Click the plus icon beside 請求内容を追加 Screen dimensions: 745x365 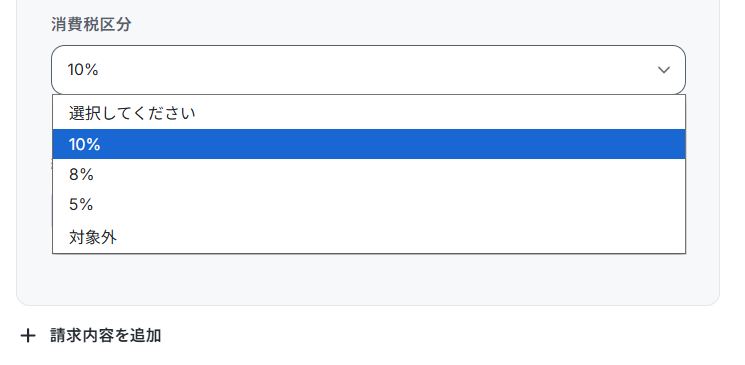pyautogui.click(x=28, y=336)
